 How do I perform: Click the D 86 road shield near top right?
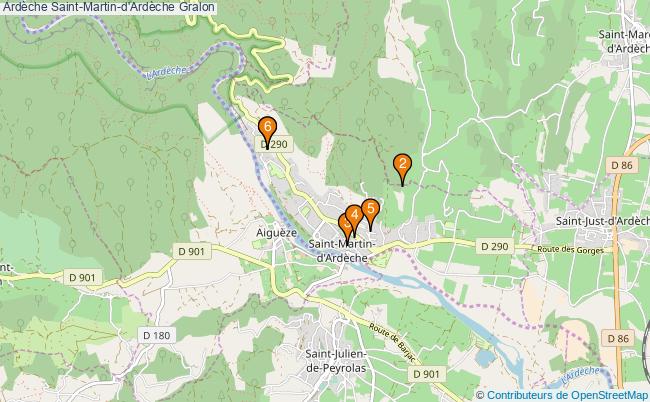click(x=622, y=165)
